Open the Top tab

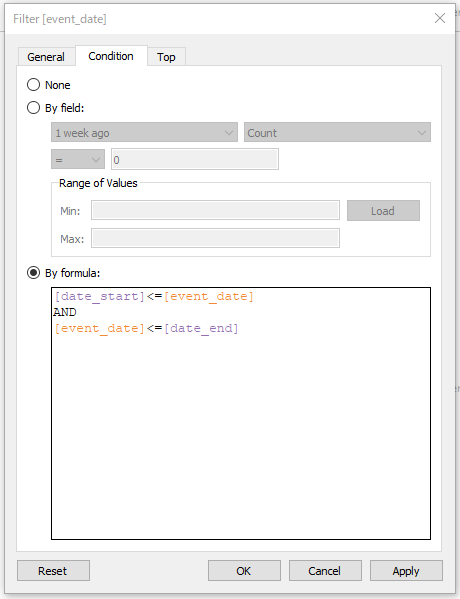[166, 57]
